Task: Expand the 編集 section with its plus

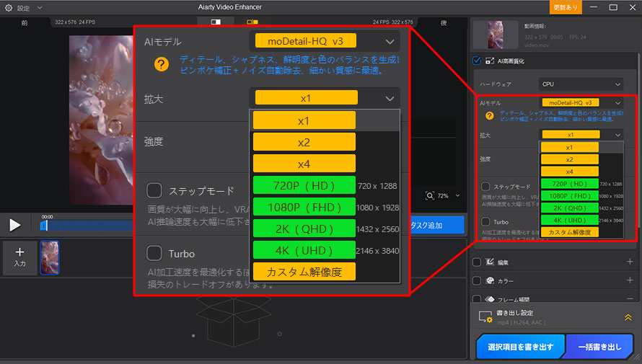Action: pos(630,262)
